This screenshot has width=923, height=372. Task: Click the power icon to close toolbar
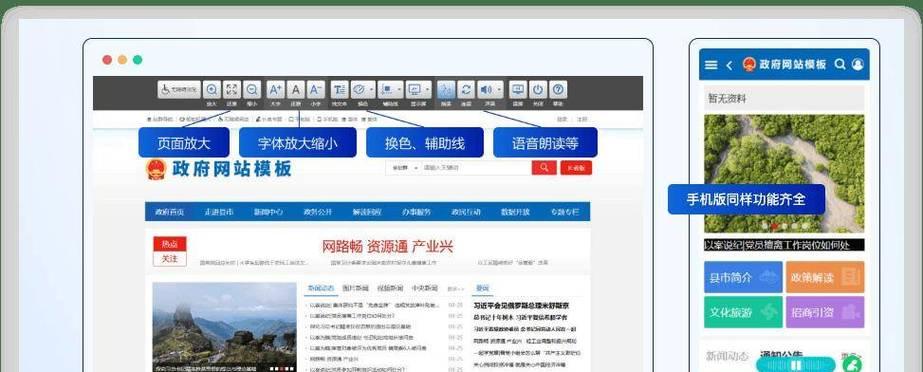[537, 89]
